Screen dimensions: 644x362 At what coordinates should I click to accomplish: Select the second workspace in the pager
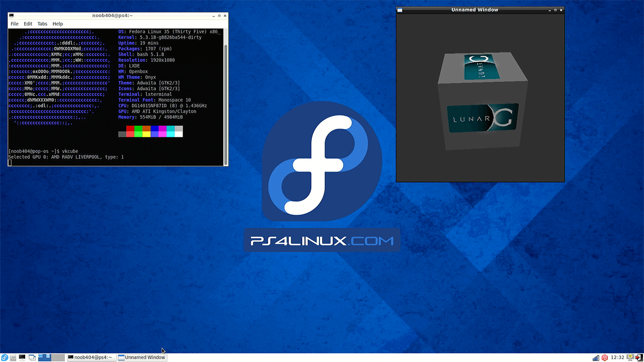click(58, 357)
